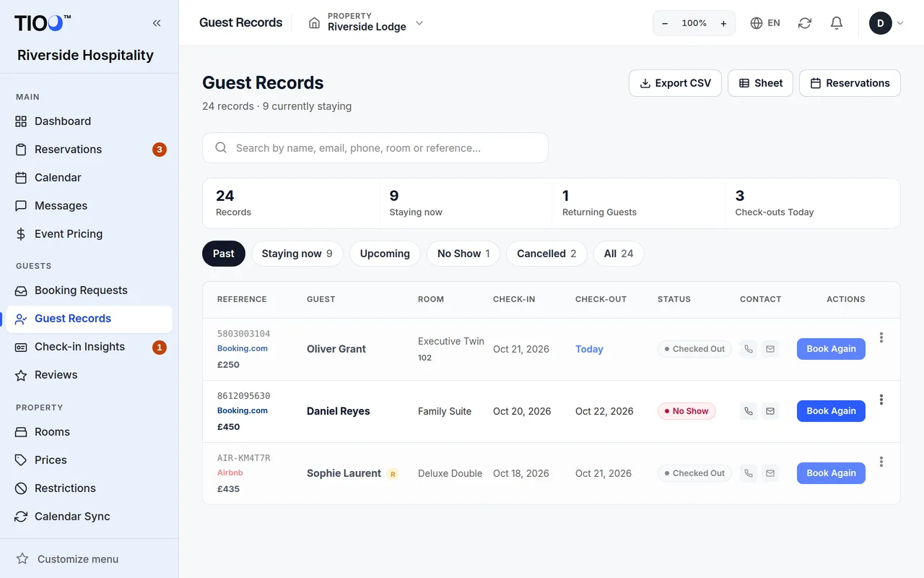The width and height of the screenshot is (924, 578).
Task: Focus the guest search input field
Action: (375, 147)
